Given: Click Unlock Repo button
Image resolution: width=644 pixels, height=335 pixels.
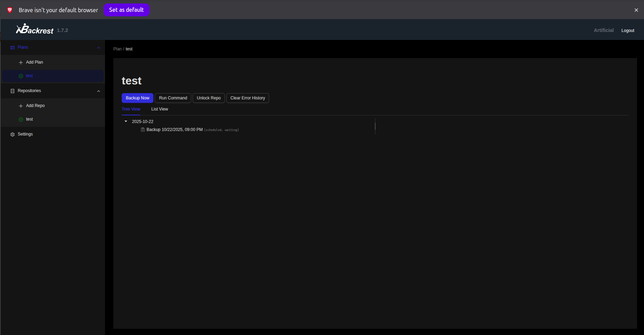Looking at the screenshot, I should pyautogui.click(x=209, y=98).
